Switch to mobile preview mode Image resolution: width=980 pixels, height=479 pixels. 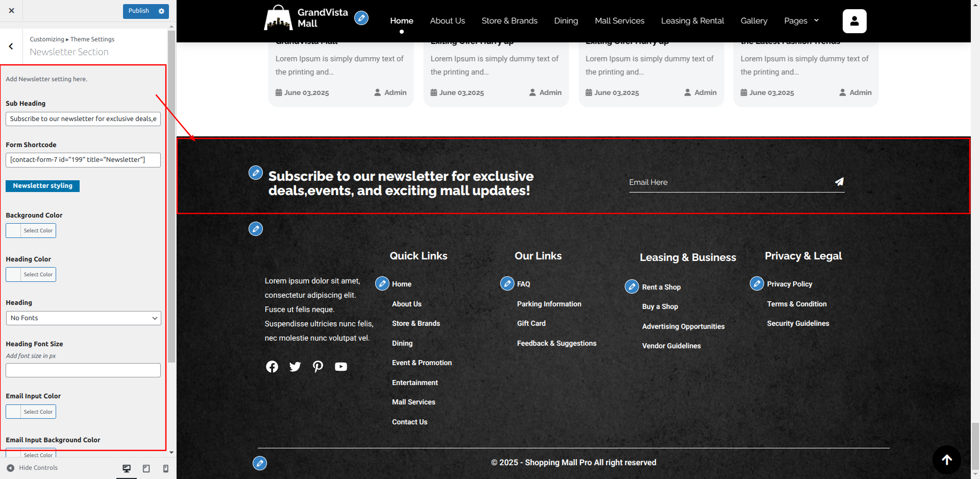pos(165,468)
